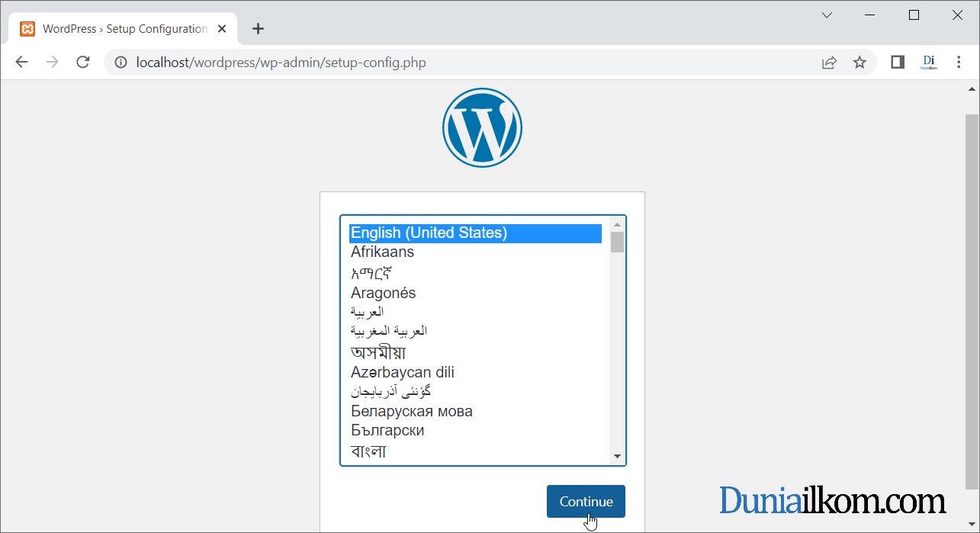Click the language list scroll up arrow
This screenshot has height=533, width=980.
coord(618,224)
